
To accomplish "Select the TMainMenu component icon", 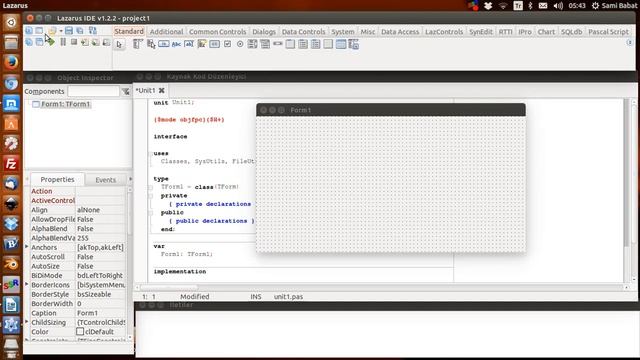I will (138, 44).
